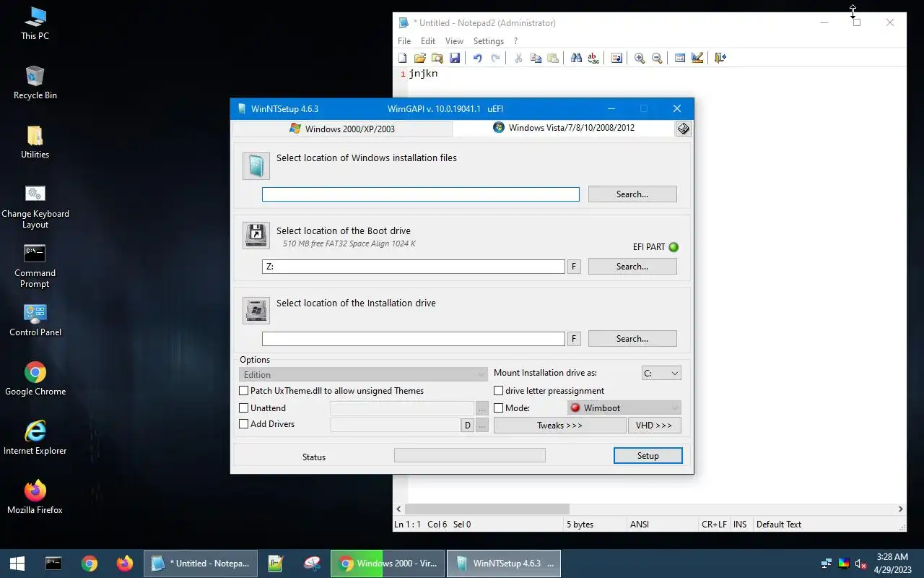This screenshot has height=578, width=924.
Task: Select Control Panel desktop icon
Action: [35, 320]
